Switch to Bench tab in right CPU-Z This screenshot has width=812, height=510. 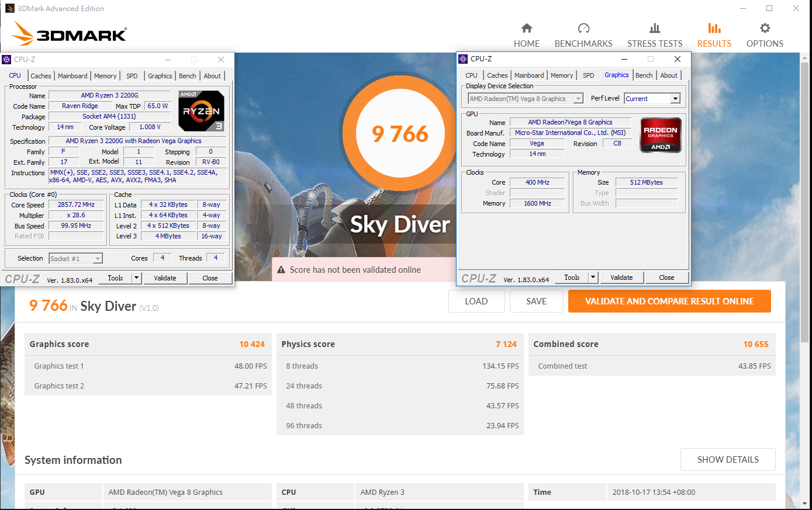click(x=644, y=75)
